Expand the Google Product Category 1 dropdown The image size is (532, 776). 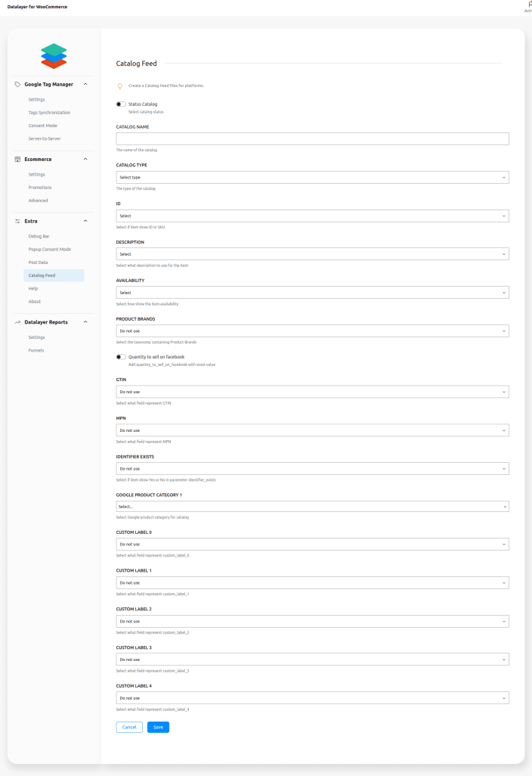[312, 506]
